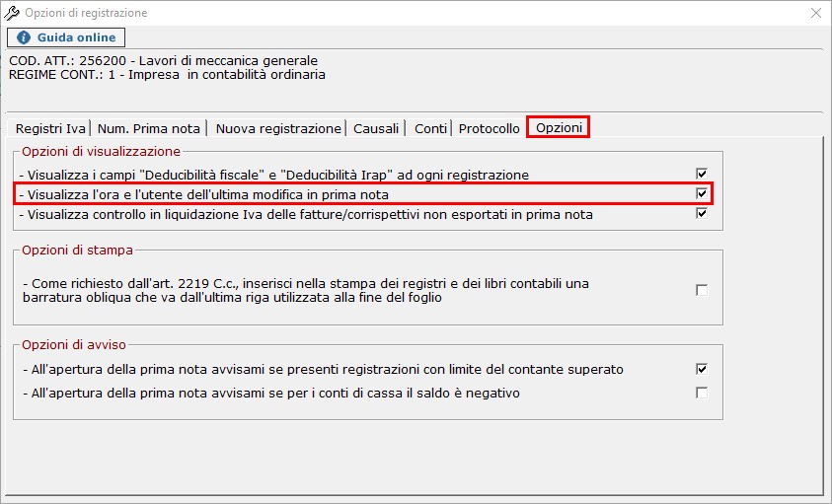Screen dimensions: 832x504
Task: Click the COD. ATT. 256200 activity text
Action: click(x=164, y=60)
